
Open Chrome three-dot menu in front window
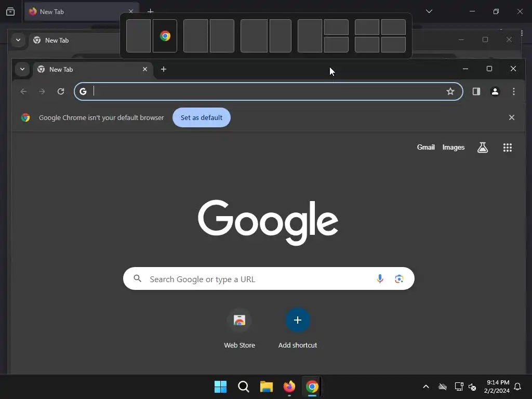click(x=514, y=91)
